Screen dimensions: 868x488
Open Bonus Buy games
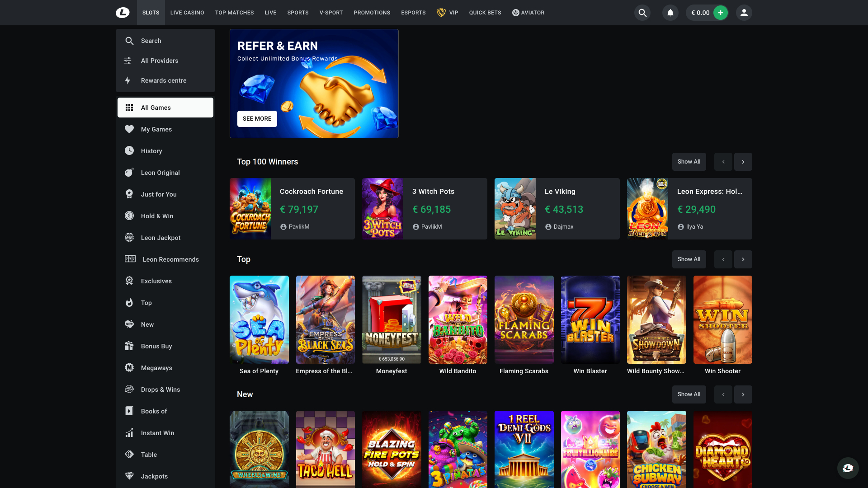pos(156,346)
